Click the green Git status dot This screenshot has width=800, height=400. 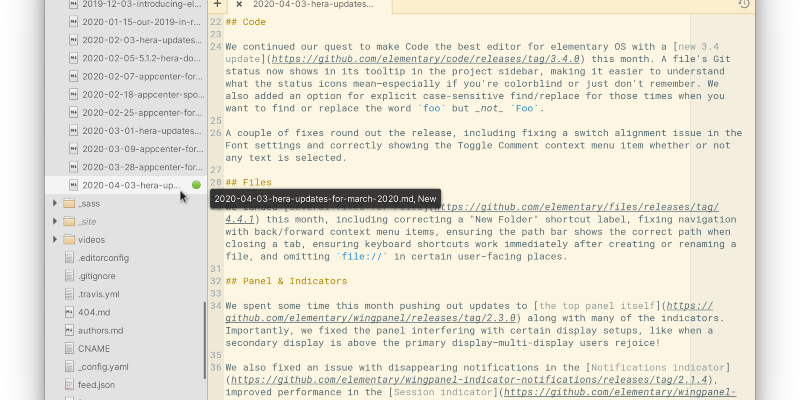point(196,185)
